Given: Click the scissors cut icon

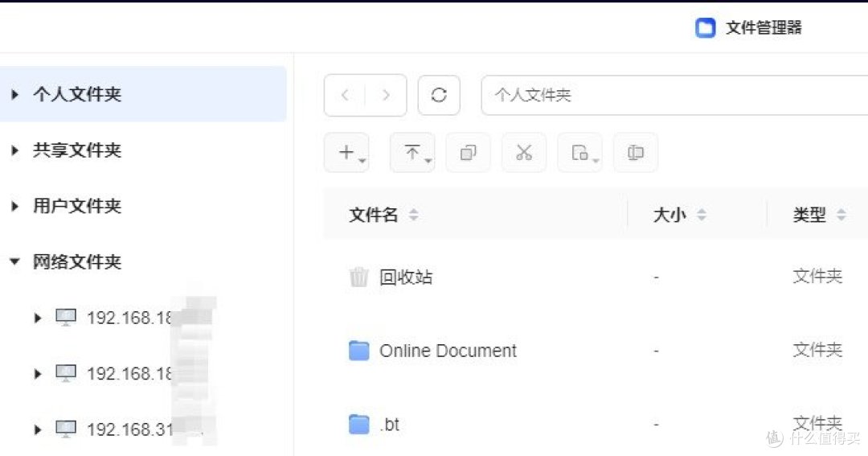Looking at the screenshot, I should [524, 152].
